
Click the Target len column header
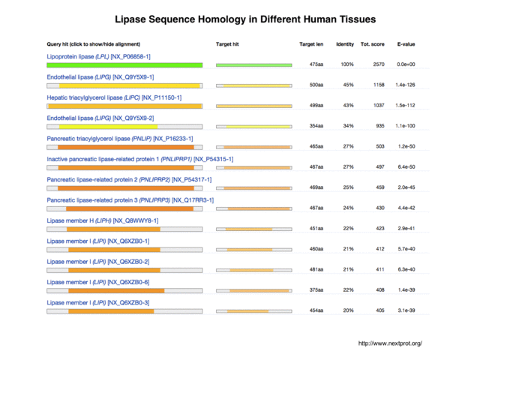click(x=311, y=44)
